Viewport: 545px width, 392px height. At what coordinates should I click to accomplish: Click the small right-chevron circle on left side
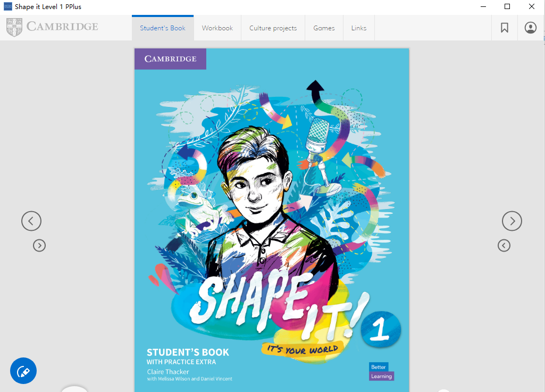39,246
